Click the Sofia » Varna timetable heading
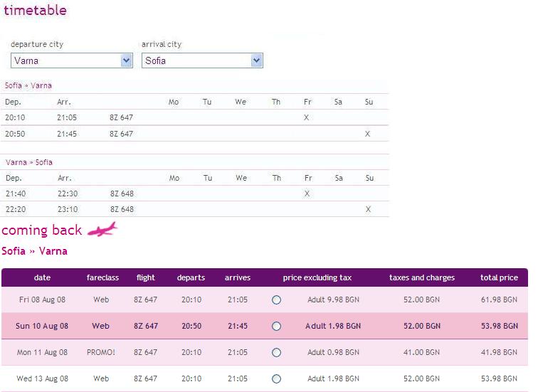This screenshot has height=392, width=538. tap(28, 86)
